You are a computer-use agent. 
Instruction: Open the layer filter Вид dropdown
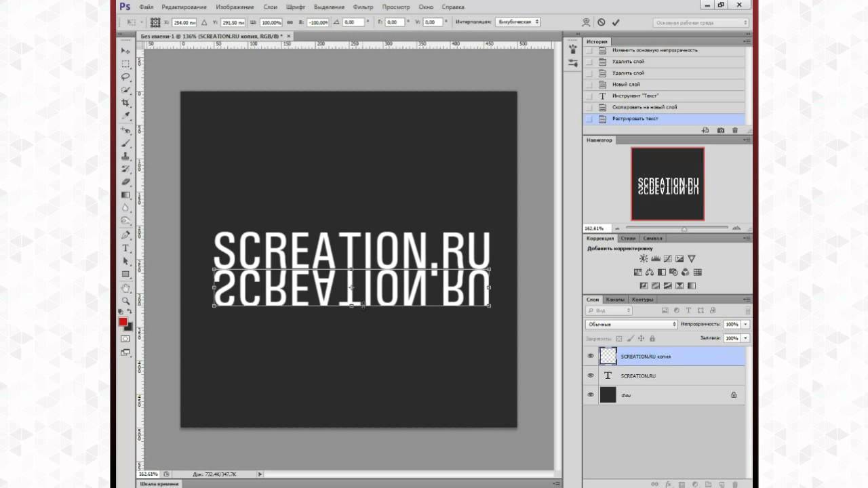coord(609,310)
